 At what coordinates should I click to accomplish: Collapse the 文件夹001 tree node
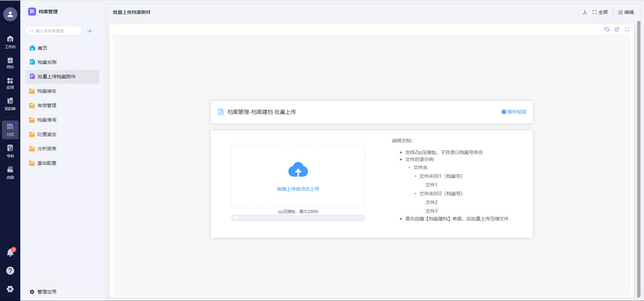tap(416, 176)
